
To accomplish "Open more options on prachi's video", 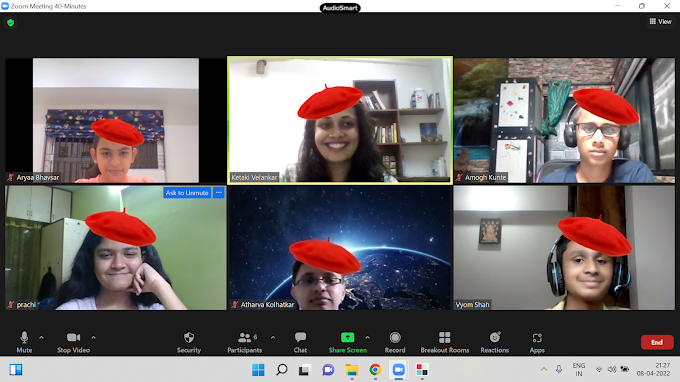I will (219, 193).
